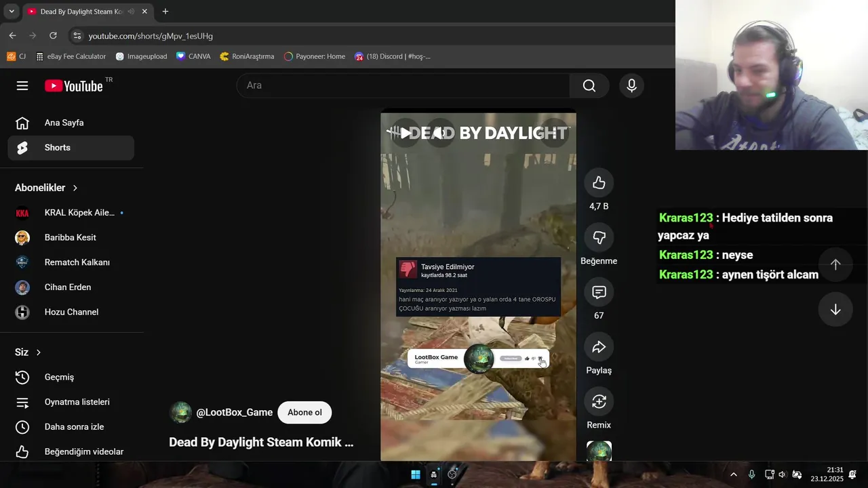Start voice search with the microphone

pyautogui.click(x=631, y=85)
